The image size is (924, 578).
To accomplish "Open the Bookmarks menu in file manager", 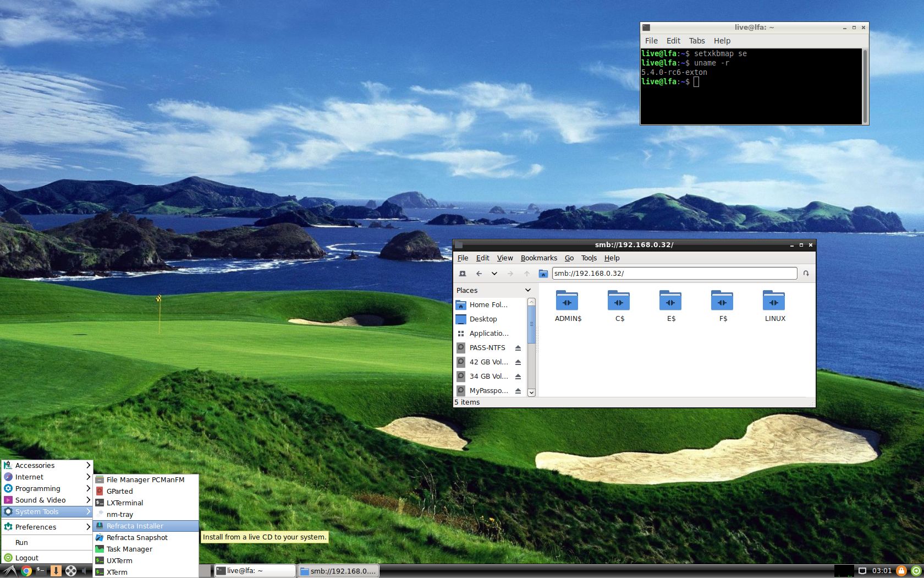I will point(538,258).
